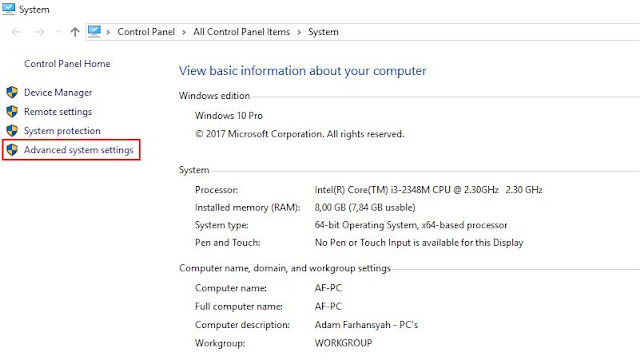Viewport: 640px width, 360px height.
Task: Click shield icon beside Remote settings
Action: tap(12, 111)
